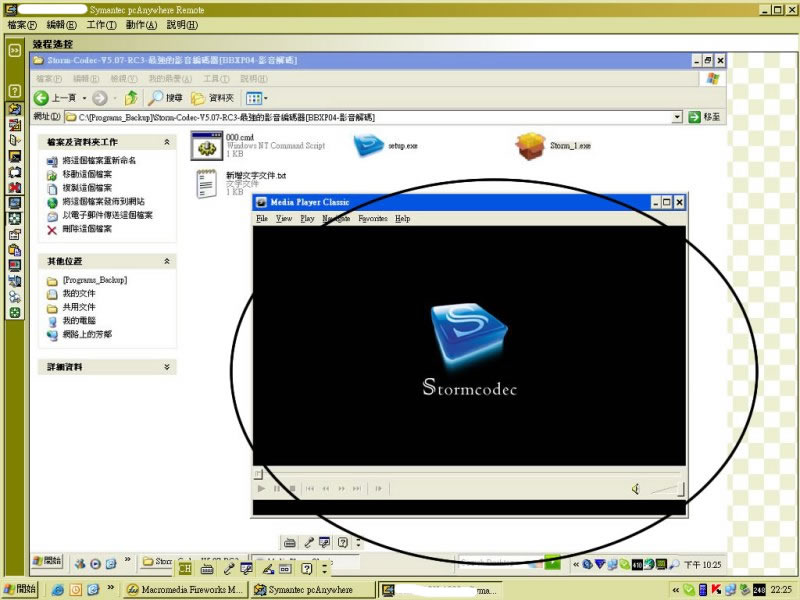Click the local taskbar 開始 Start button

tap(20, 589)
